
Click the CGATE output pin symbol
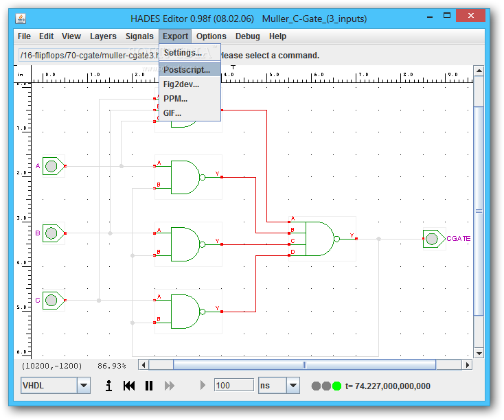433,239
